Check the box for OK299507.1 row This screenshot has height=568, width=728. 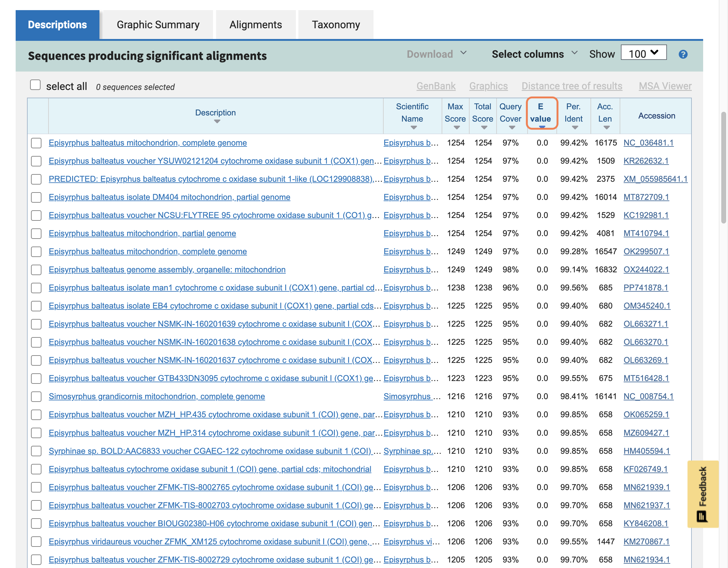[36, 252]
